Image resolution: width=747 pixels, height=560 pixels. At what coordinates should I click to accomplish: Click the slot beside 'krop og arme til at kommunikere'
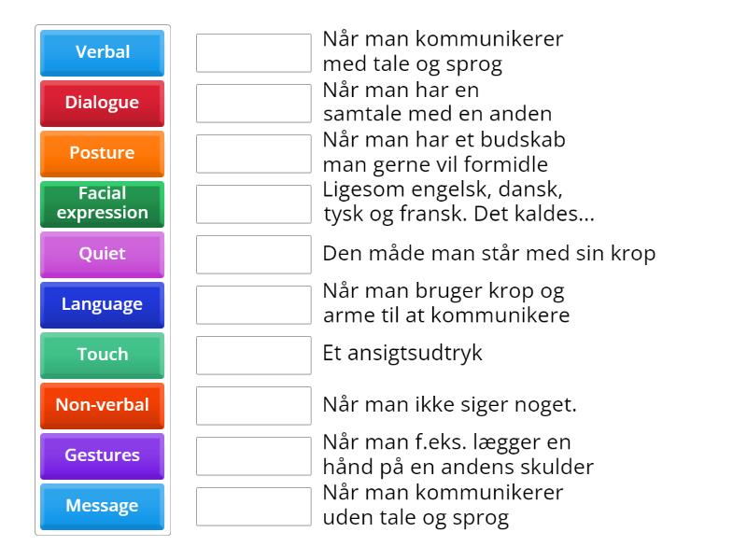click(252, 304)
